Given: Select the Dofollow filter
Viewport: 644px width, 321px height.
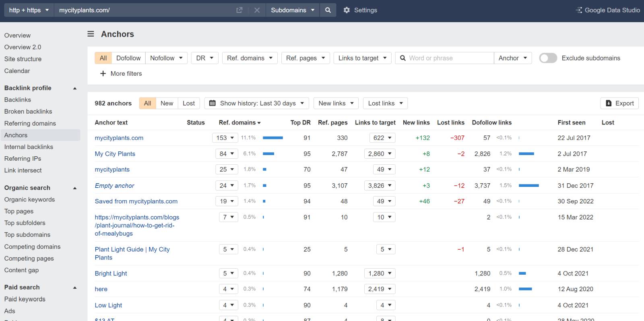Looking at the screenshot, I should click(x=128, y=58).
